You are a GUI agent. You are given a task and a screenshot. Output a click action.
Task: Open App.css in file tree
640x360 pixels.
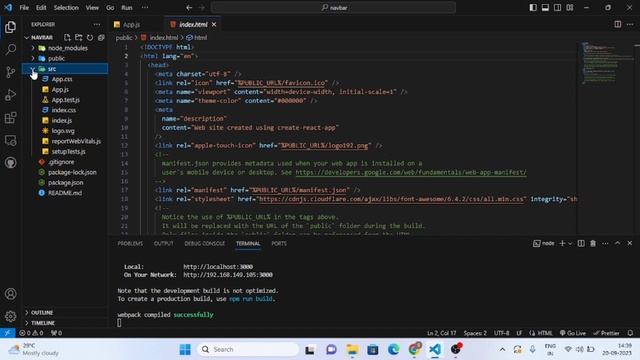pyautogui.click(x=62, y=79)
